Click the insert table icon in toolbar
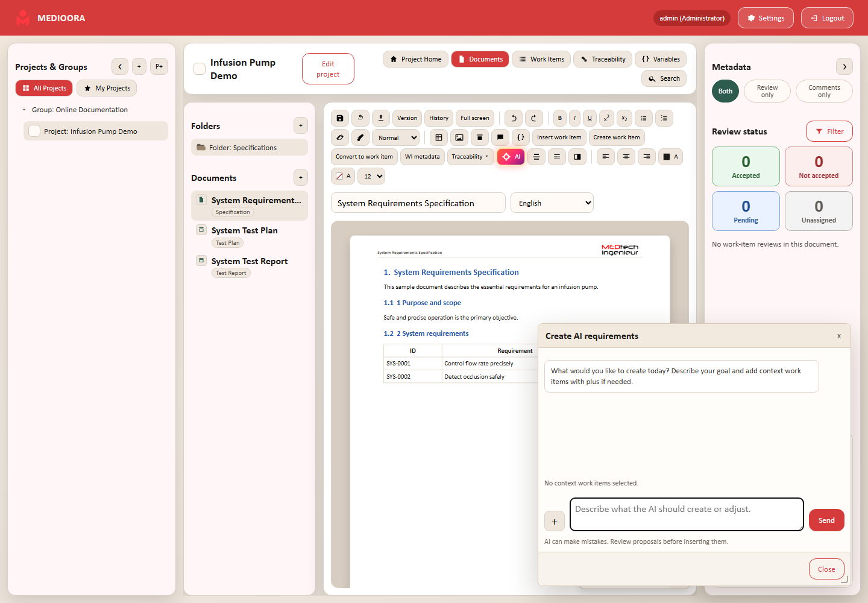The height and width of the screenshot is (603, 868). pyautogui.click(x=439, y=137)
